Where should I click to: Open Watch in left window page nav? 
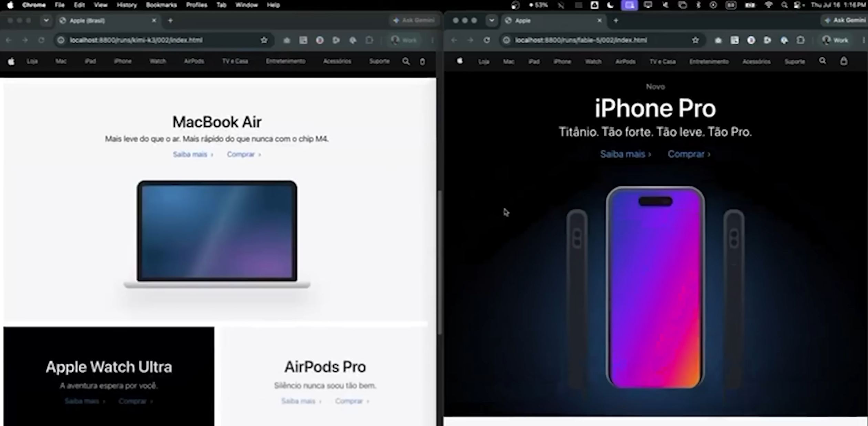point(158,61)
